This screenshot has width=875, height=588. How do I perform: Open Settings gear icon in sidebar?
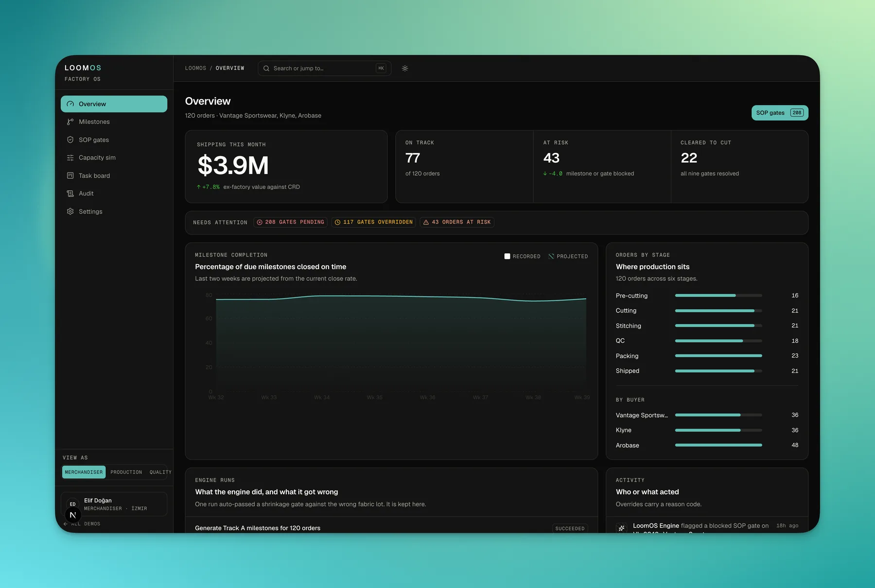click(x=70, y=211)
